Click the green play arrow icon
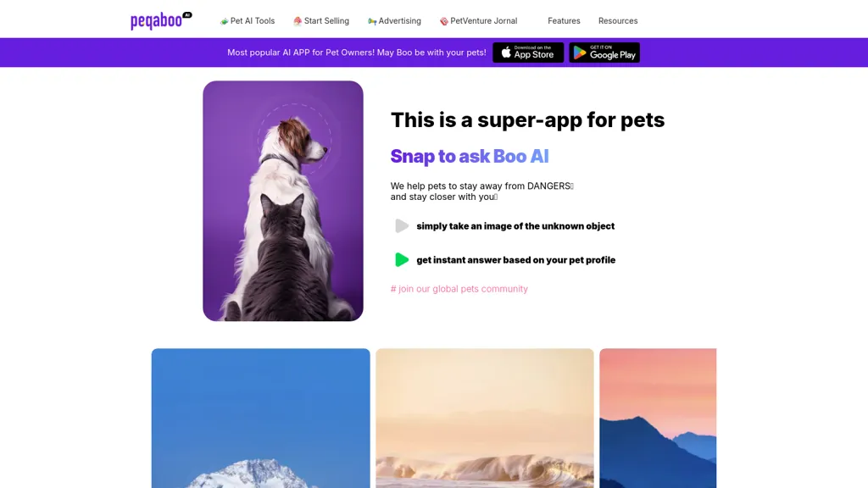The image size is (868, 488). [x=402, y=259]
